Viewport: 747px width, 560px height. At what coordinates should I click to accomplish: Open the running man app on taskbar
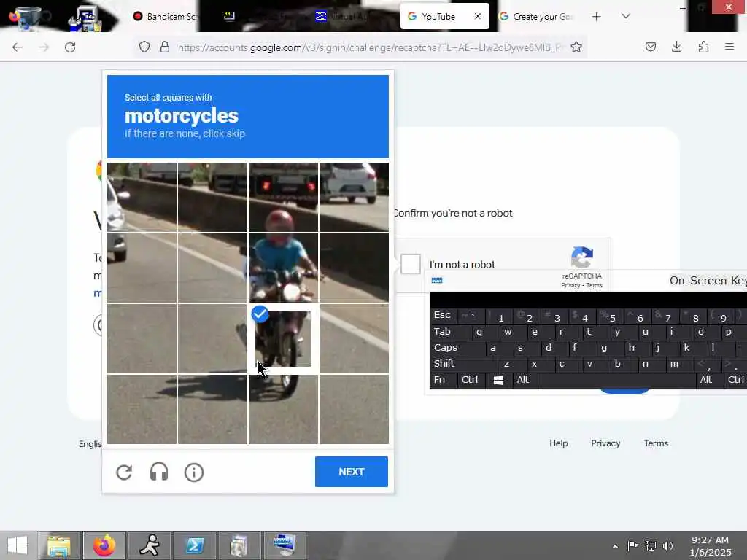click(x=150, y=545)
